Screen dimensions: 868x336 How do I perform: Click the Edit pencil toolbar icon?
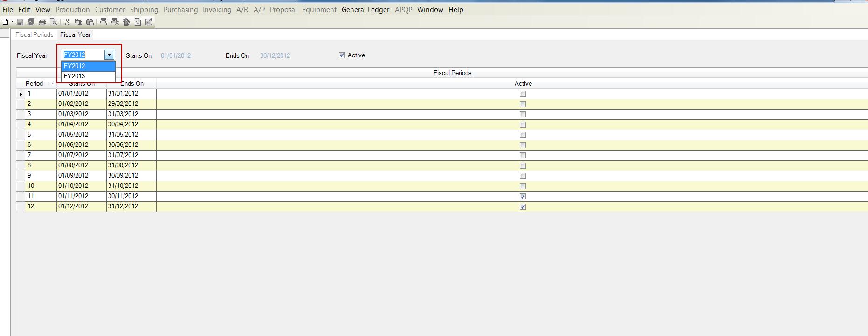[x=149, y=22]
